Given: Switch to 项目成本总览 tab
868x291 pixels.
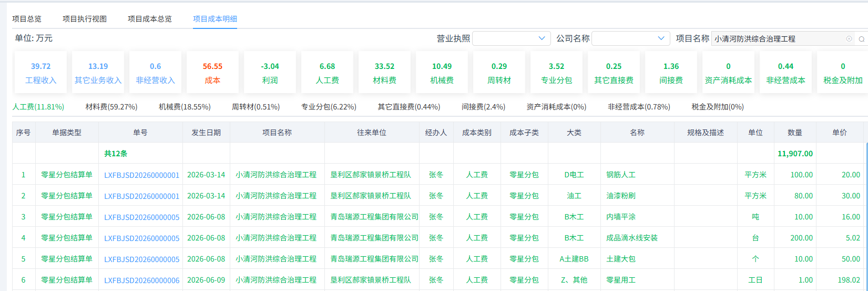Looking at the screenshot, I should pyautogui.click(x=150, y=19).
